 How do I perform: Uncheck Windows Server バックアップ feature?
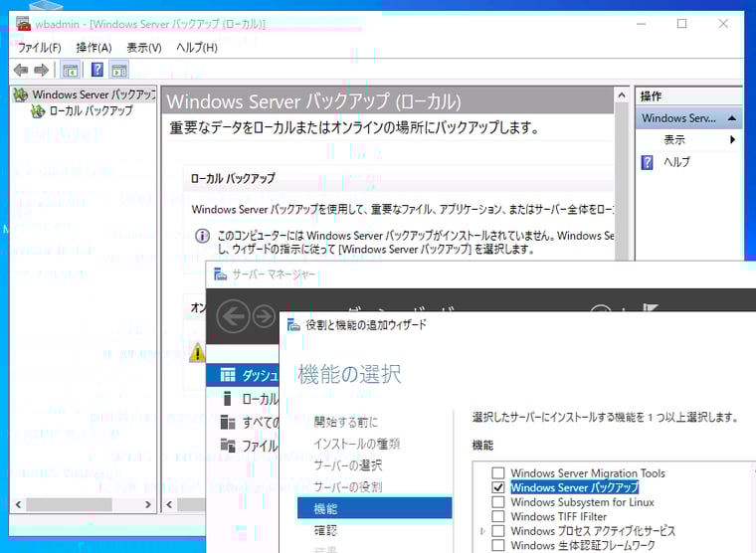(498, 487)
